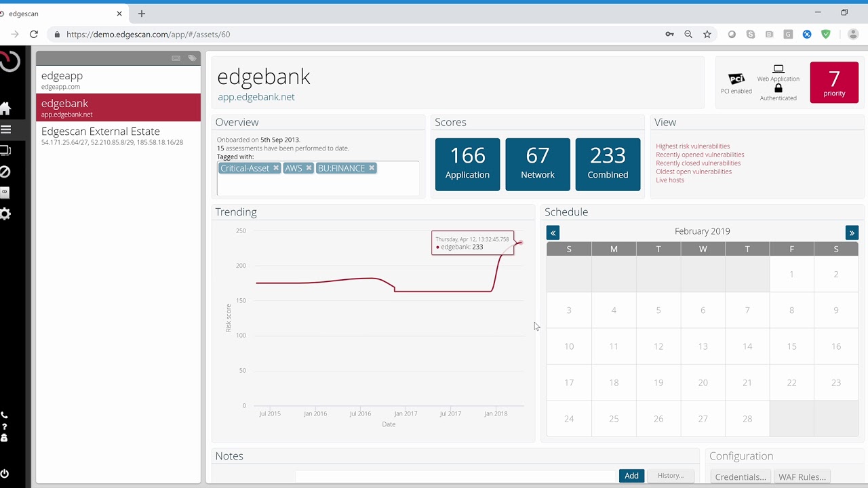Open the hamburger list icon in sidebar
This screenshot has height=488, width=868.
click(5, 129)
